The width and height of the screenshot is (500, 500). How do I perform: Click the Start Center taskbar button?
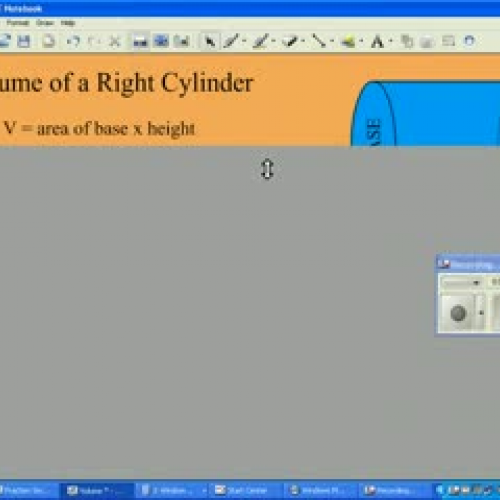pyautogui.click(x=247, y=490)
